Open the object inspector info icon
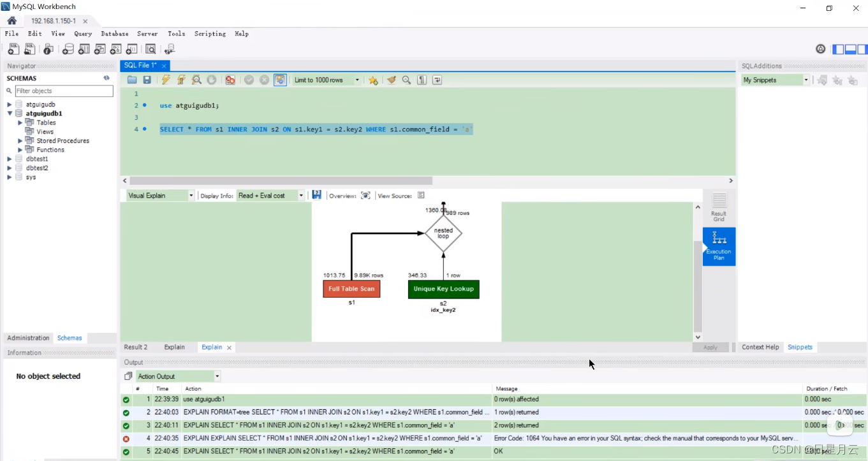 pos(48,49)
